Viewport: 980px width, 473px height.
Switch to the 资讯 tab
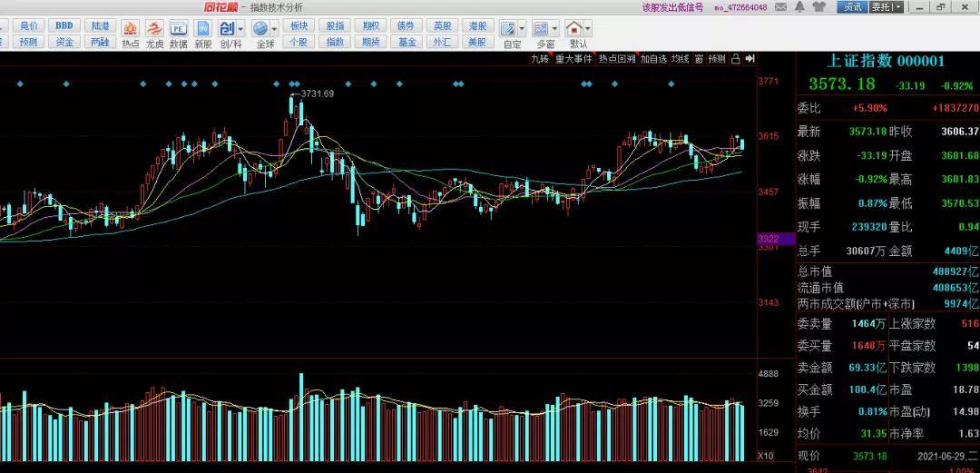[852, 7]
